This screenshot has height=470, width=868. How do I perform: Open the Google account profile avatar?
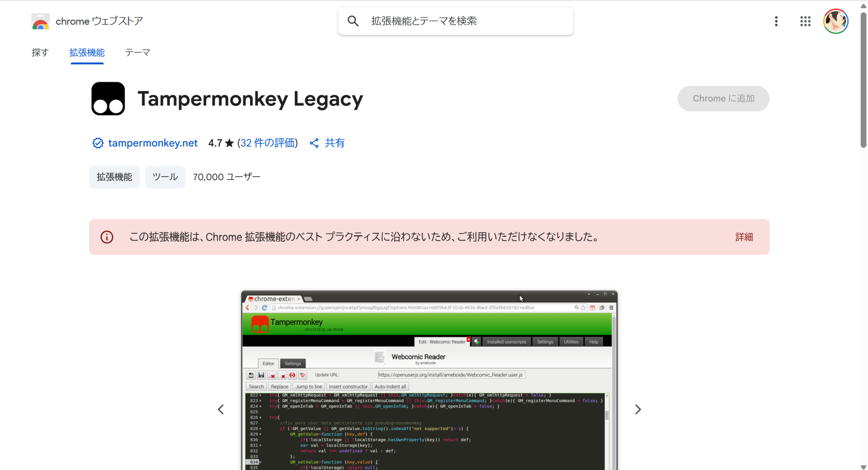(836, 21)
